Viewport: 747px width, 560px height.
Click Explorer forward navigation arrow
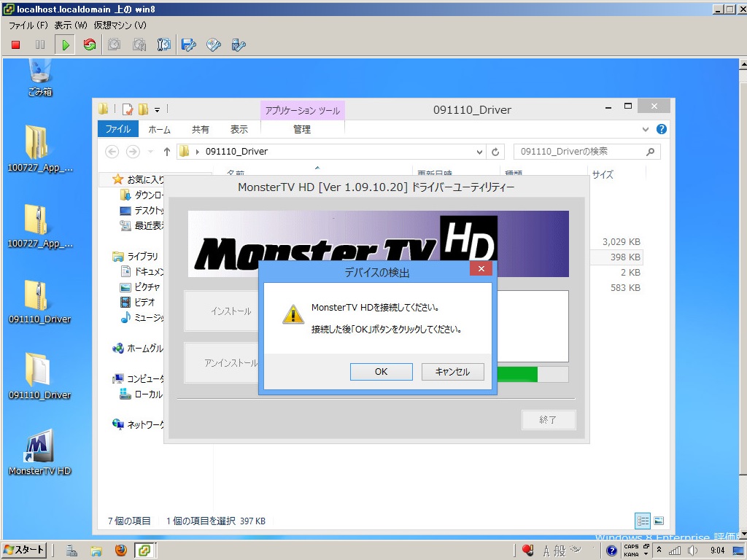click(133, 152)
